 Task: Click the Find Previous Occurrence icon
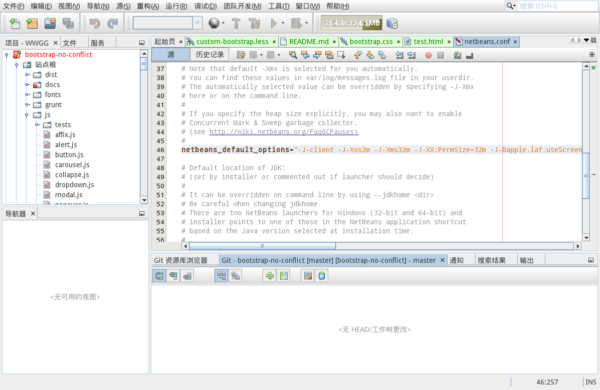pyautogui.click(x=305, y=55)
